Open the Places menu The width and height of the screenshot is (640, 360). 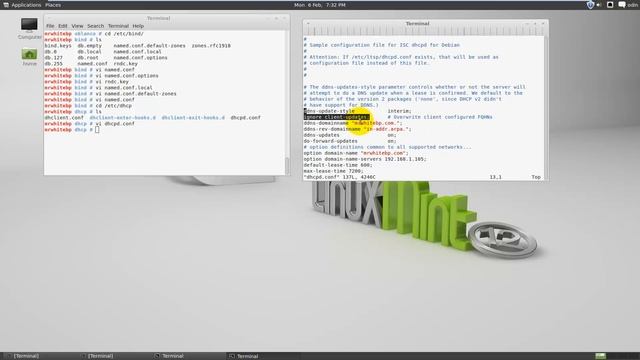tap(53, 5)
